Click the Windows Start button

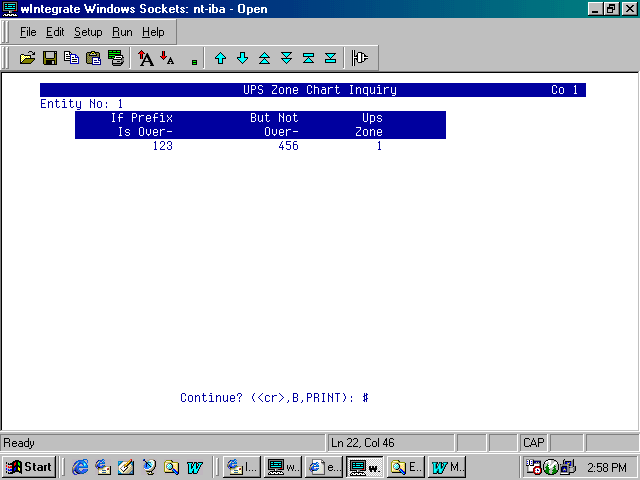[x=29, y=467]
